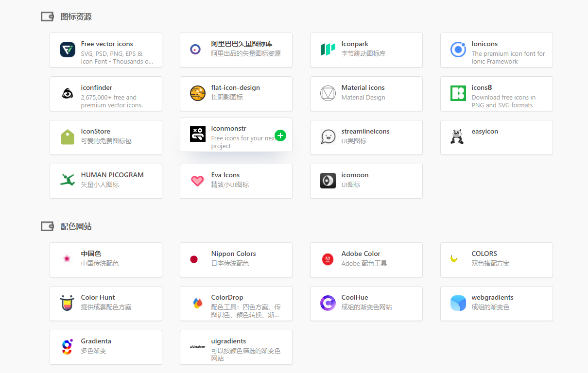This screenshot has height=373, width=588.
Task: Click the flat-icon-design orange logo
Action: point(198,93)
